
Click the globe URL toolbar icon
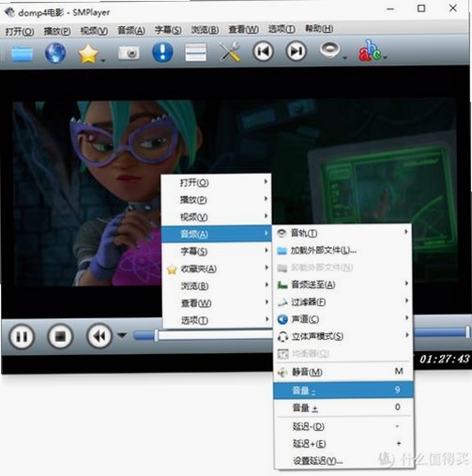click(x=55, y=53)
